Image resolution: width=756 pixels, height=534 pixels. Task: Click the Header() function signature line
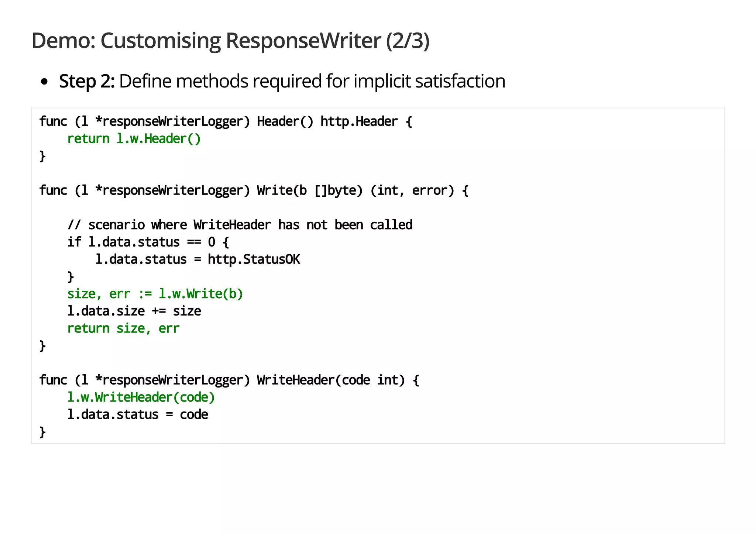[x=226, y=121]
